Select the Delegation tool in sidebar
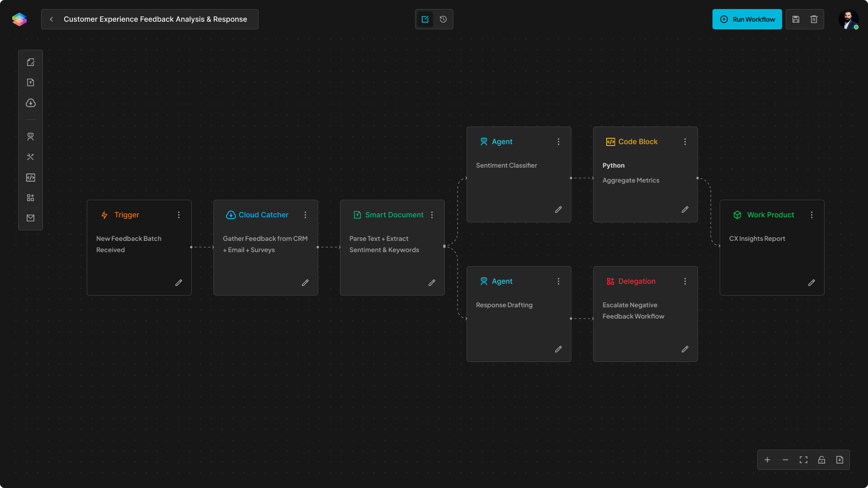The width and height of the screenshot is (868, 488). point(30,198)
